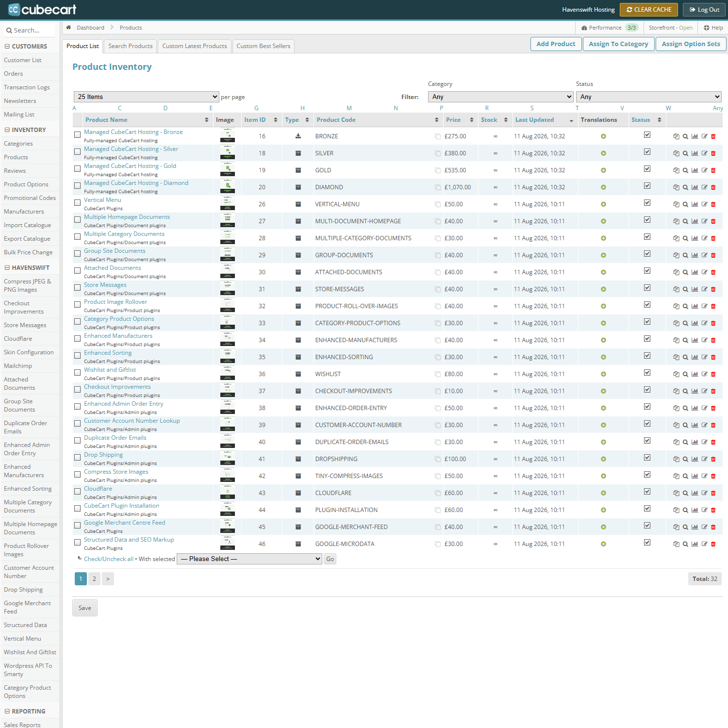Toggle status checkbox for WISHLIST product

pyautogui.click(x=647, y=373)
